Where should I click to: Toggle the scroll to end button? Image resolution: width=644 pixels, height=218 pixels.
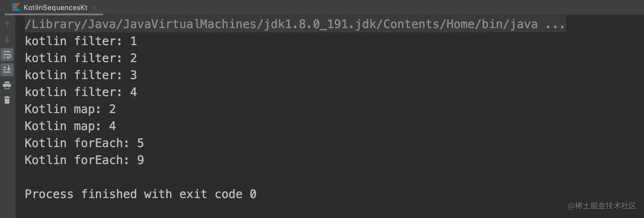(7, 69)
